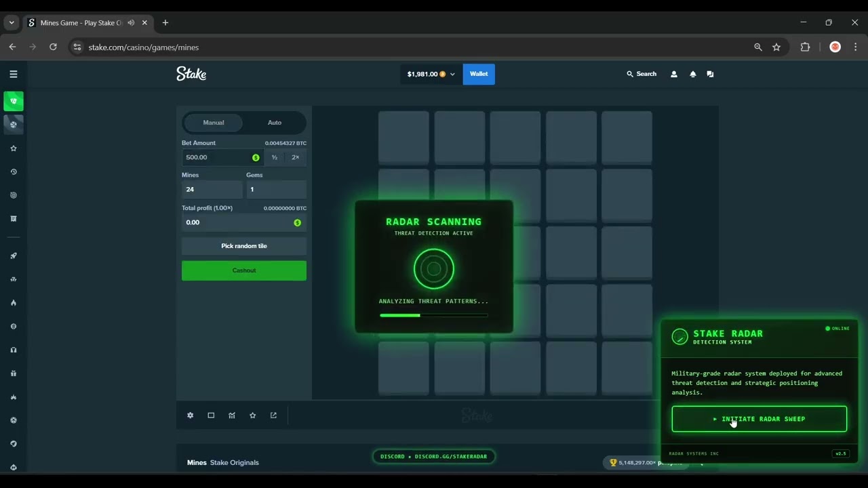Open the flame icon in sidebar

click(14, 303)
